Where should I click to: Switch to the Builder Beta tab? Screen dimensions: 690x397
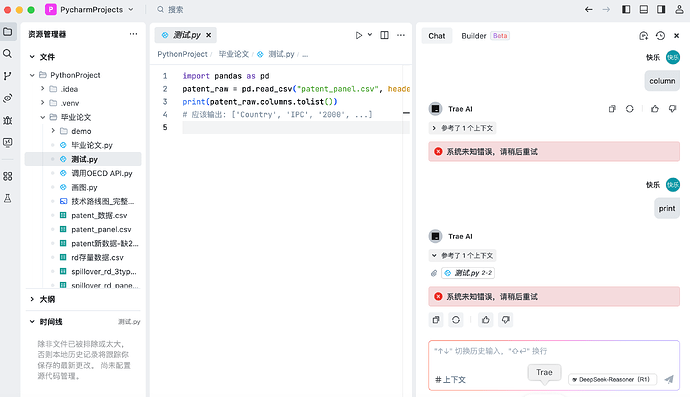pos(485,36)
